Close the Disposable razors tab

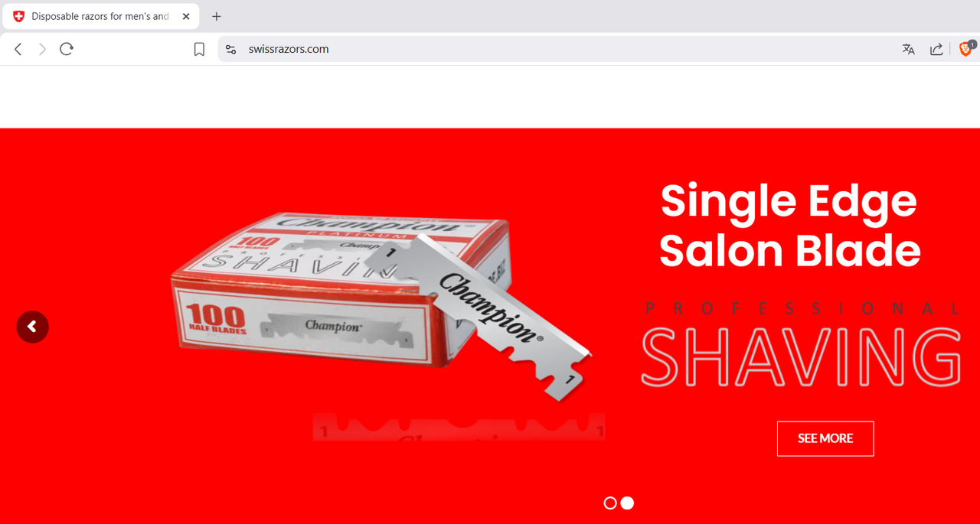[x=186, y=16]
